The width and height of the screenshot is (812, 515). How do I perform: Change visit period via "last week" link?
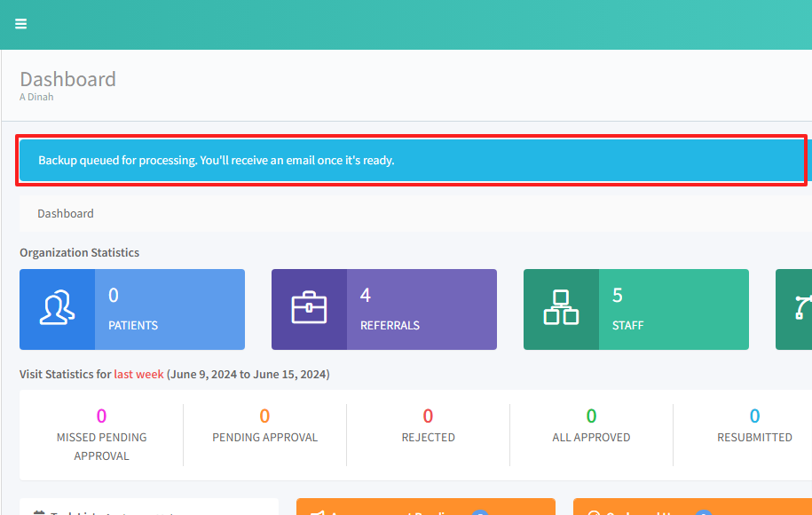click(138, 375)
